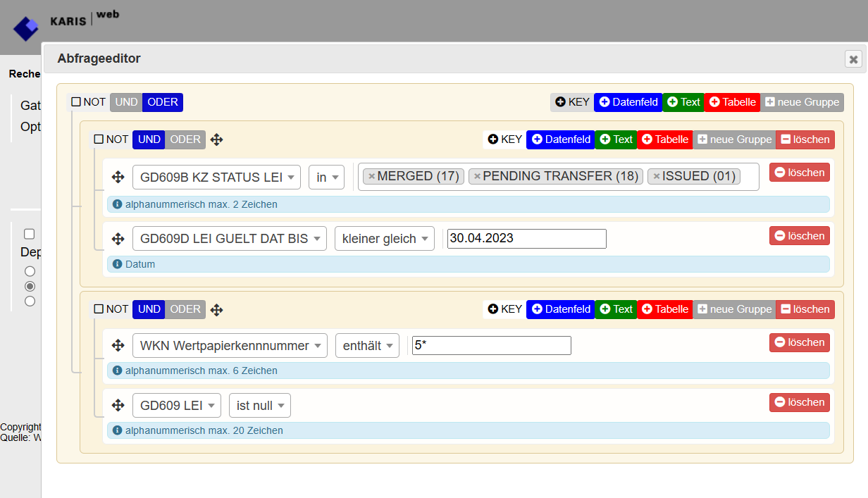Screen dimensions: 868x498
Task: Switch the top-level group to UND
Action: tap(126, 102)
